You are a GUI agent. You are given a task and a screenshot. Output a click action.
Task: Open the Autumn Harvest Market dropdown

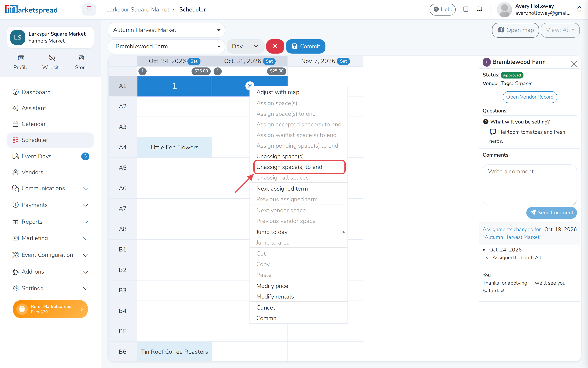coord(166,30)
